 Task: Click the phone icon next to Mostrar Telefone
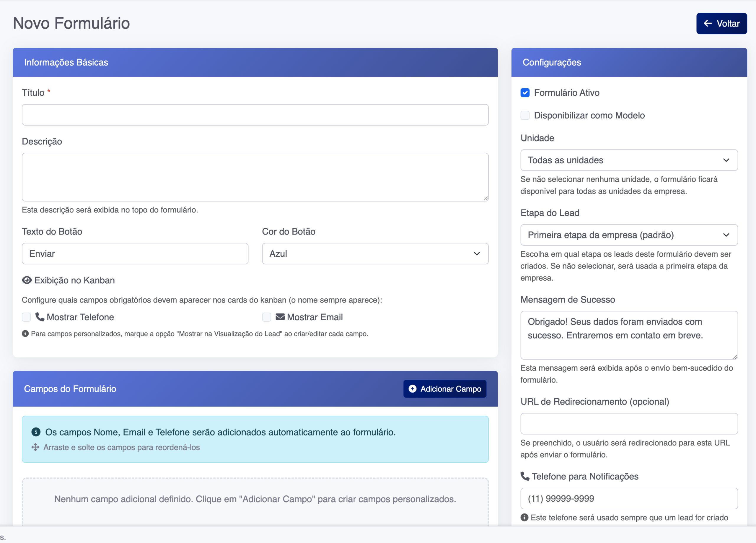[40, 317]
